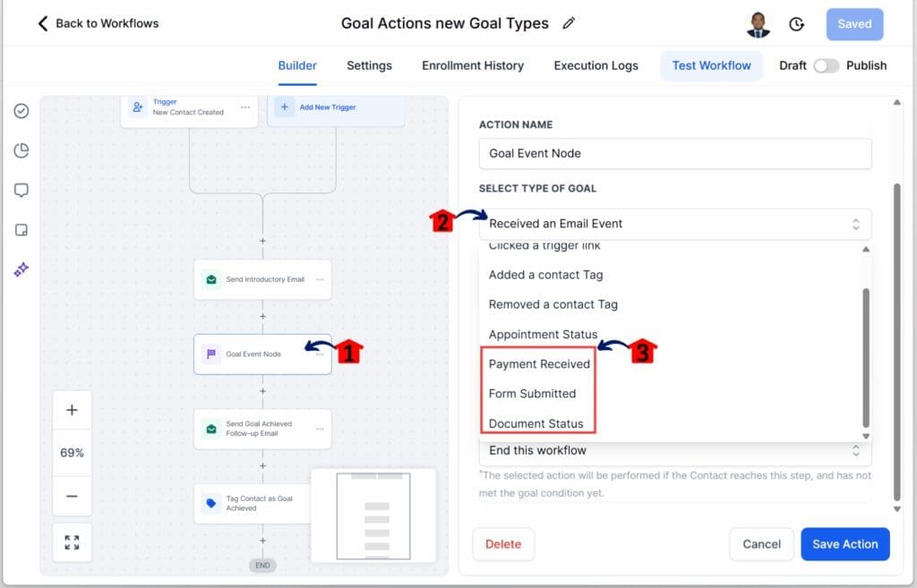Zoom in the canvas with plus button
The width and height of the screenshot is (917, 588).
(72, 410)
